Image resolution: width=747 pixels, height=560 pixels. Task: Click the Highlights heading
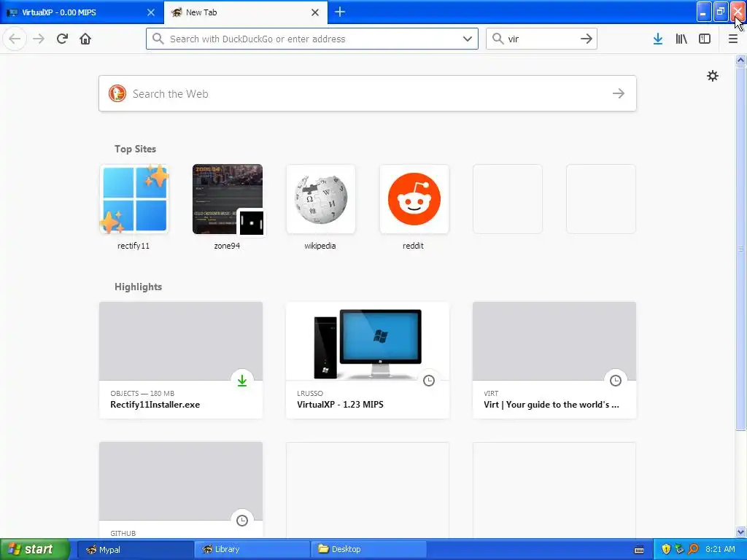tap(138, 287)
